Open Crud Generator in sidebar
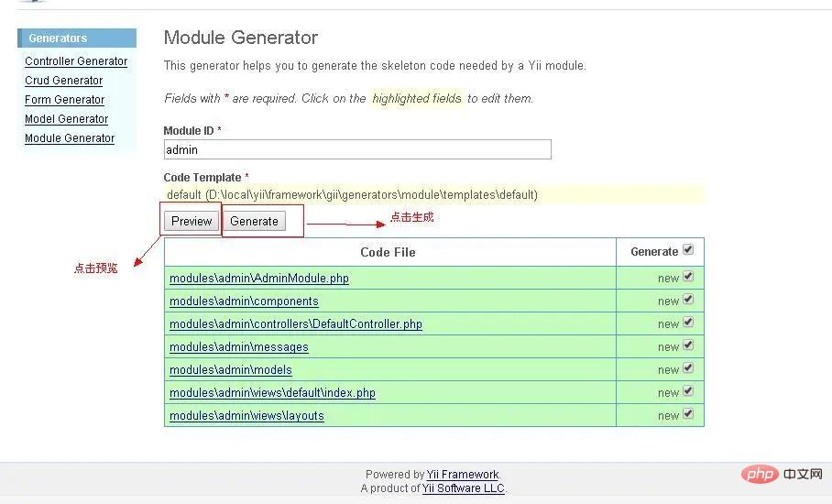Screen dimensions: 832x504 point(63,81)
